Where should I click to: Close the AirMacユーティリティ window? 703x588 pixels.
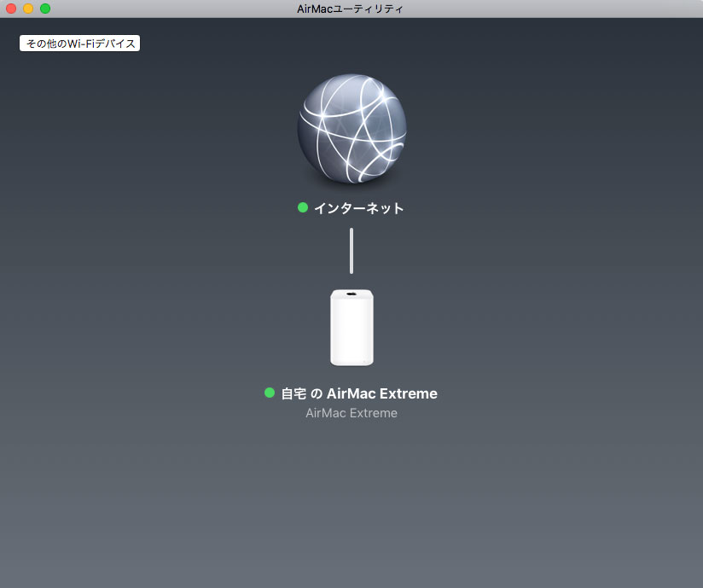tap(11, 9)
